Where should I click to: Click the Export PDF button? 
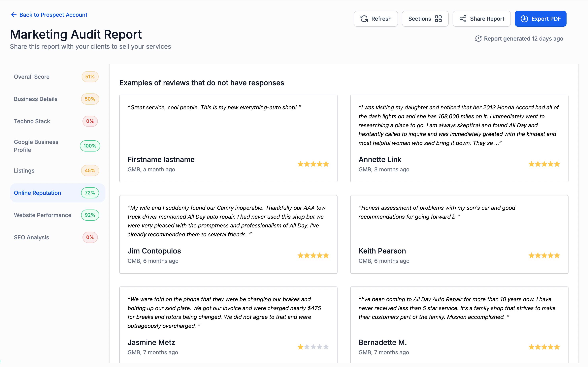[540, 19]
